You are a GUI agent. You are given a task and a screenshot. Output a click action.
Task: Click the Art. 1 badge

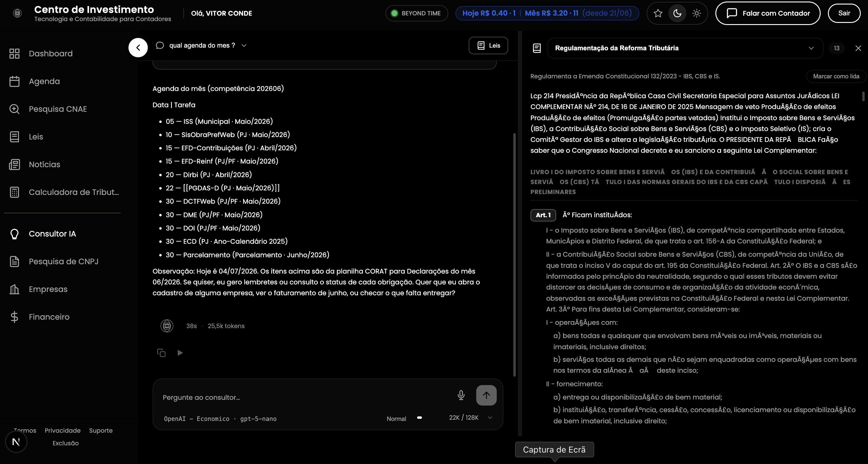(543, 215)
